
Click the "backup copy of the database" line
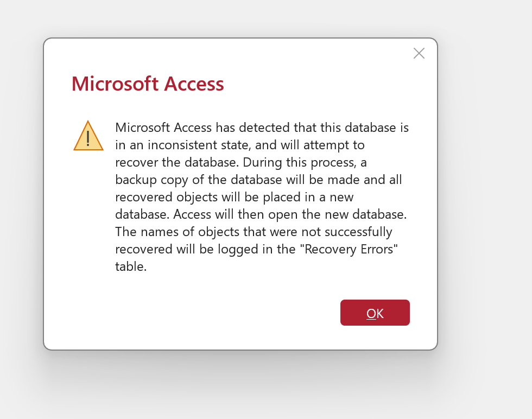(x=217, y=180)
